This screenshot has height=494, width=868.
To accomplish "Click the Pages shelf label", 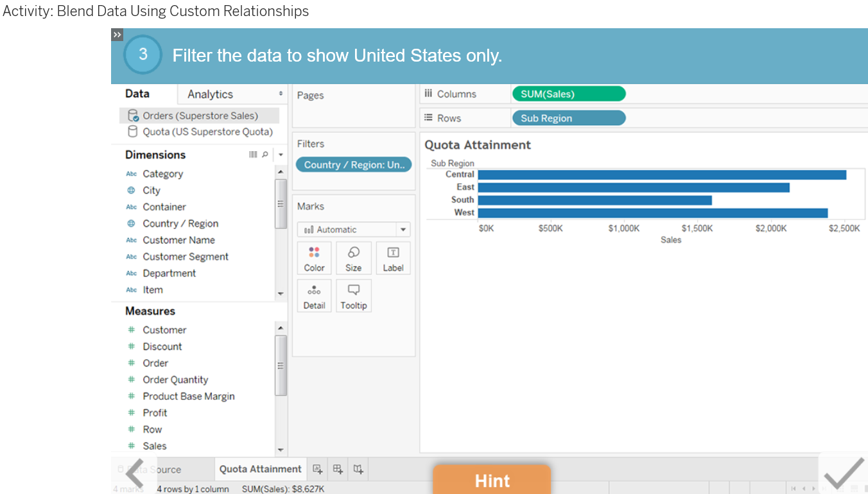I will 311,96.
